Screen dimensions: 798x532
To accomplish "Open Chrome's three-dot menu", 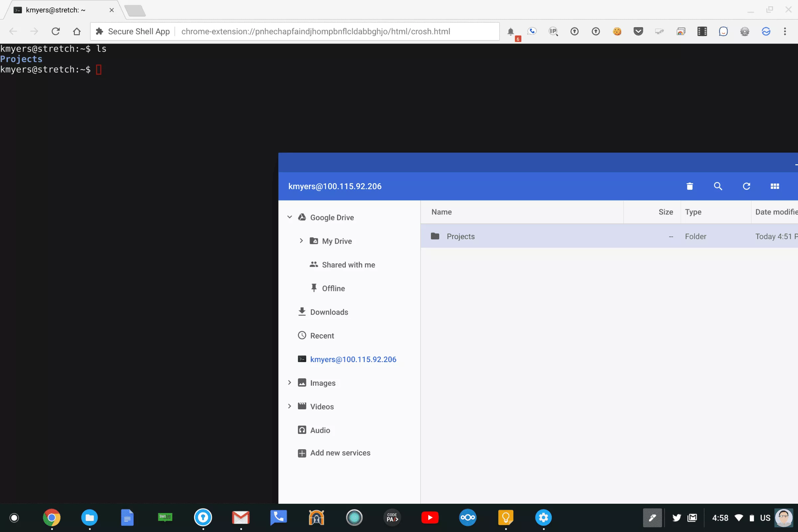I will tap(785, 32).
